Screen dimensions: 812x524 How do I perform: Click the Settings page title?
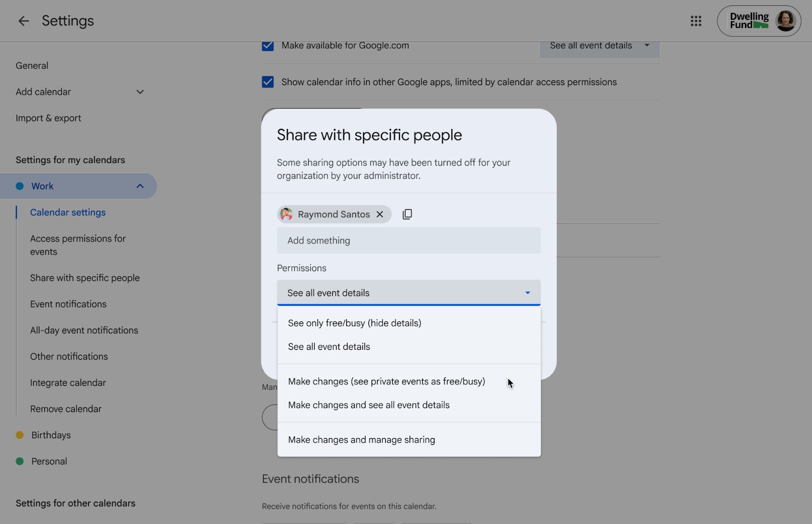[x=68, y=21]
